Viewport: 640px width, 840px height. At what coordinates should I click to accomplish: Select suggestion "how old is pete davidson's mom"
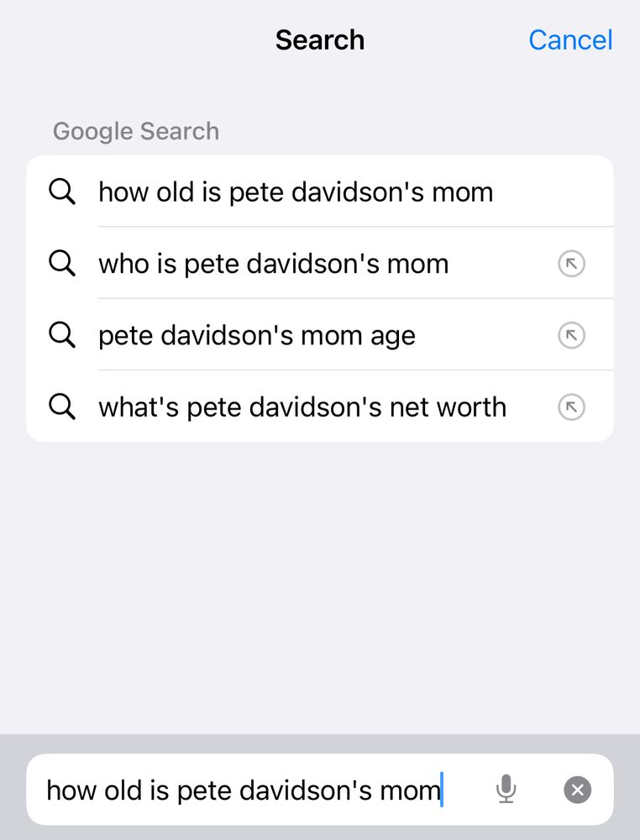320,192
